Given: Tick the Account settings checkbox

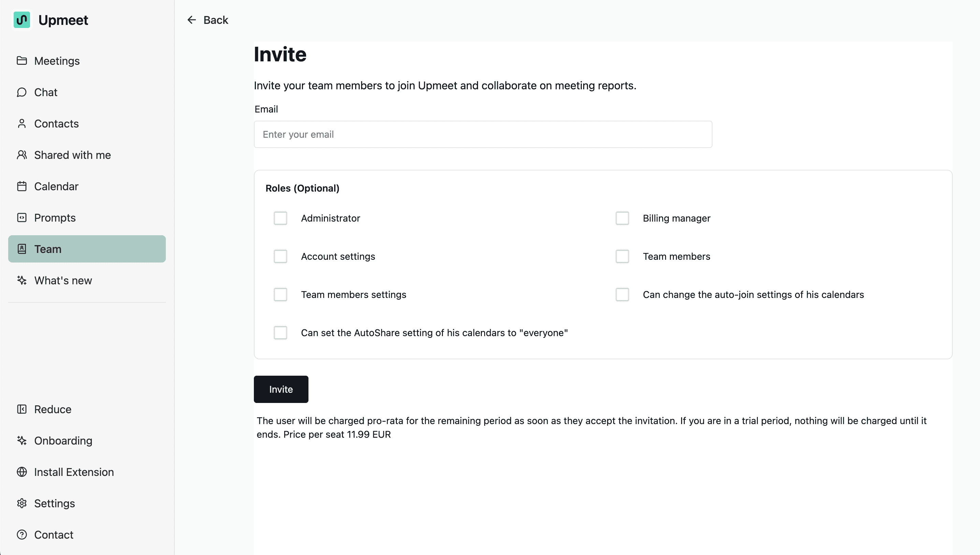Looking at the screenshot, I should coord(280,257).
